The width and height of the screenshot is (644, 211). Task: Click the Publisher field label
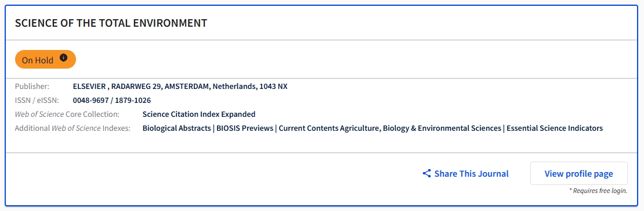[x=32, y=87]
